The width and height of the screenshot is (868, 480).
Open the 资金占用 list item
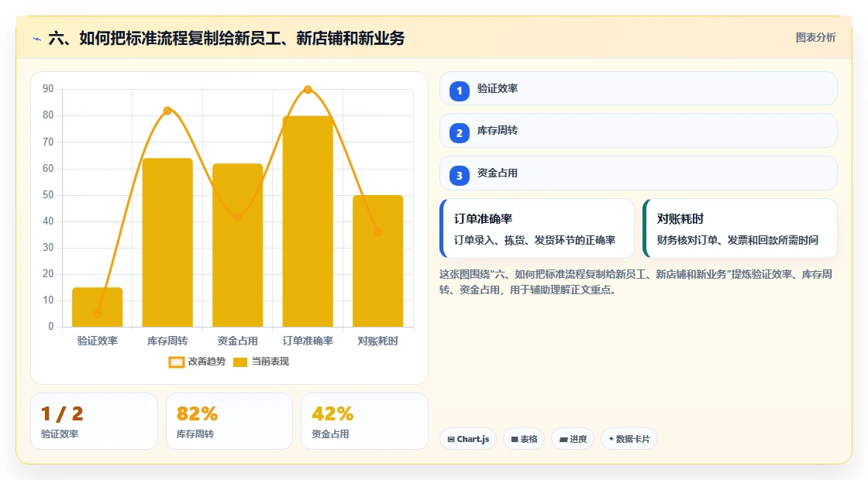639,173
